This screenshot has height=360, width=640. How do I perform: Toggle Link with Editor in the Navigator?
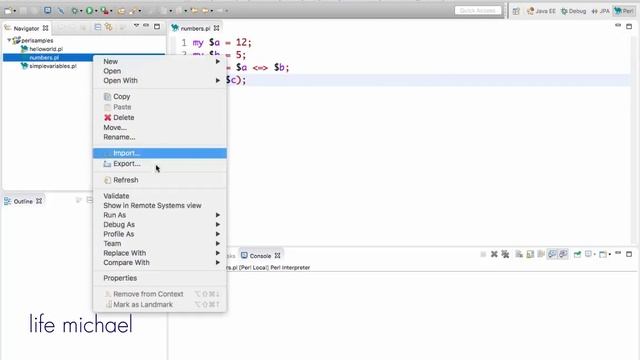[x=109, y=27]
